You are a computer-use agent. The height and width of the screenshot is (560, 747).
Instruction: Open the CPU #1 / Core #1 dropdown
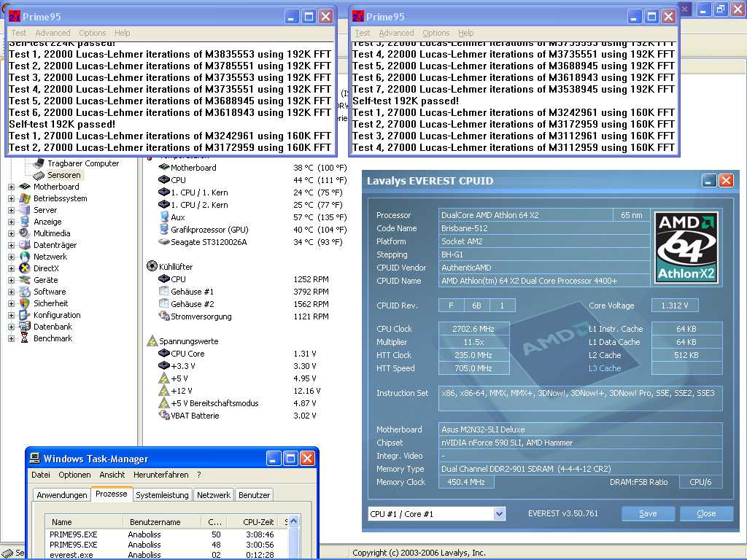[x=499, y=514]
